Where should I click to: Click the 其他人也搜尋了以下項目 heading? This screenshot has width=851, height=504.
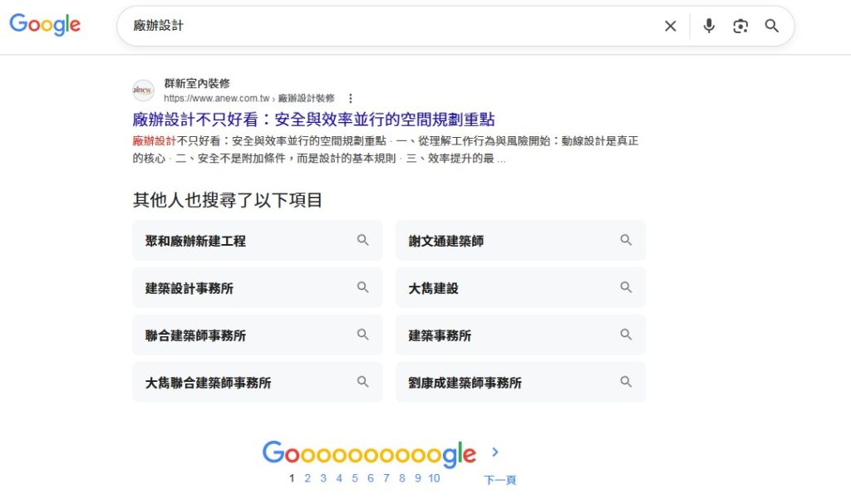pyautogui.click(x=228, y=199)
